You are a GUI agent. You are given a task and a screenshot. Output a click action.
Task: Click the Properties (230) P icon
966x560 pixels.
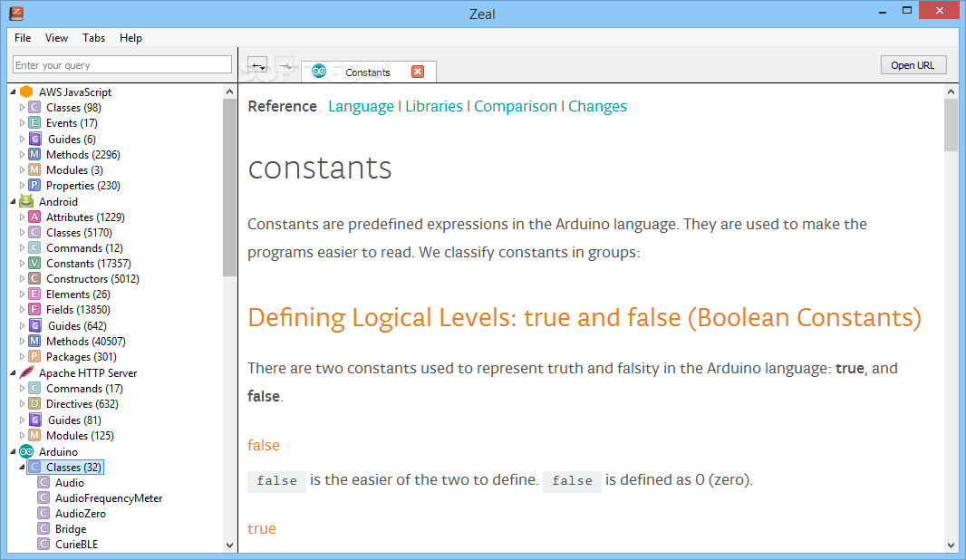pos(34,185)
